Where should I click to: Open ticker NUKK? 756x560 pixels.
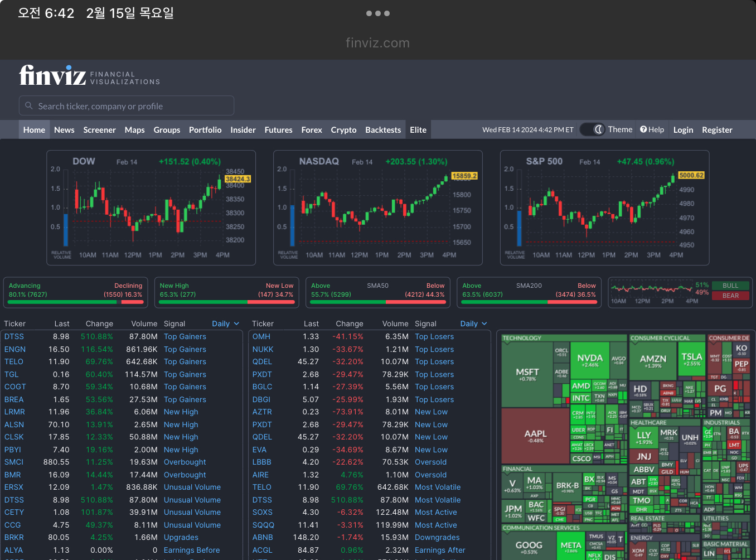[x=263, y=349]
